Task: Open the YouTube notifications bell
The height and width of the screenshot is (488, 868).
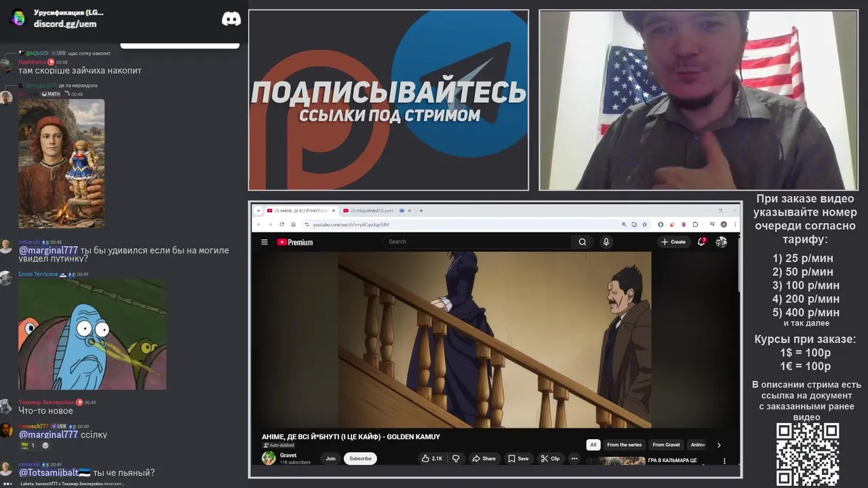Action: point(702,242)
